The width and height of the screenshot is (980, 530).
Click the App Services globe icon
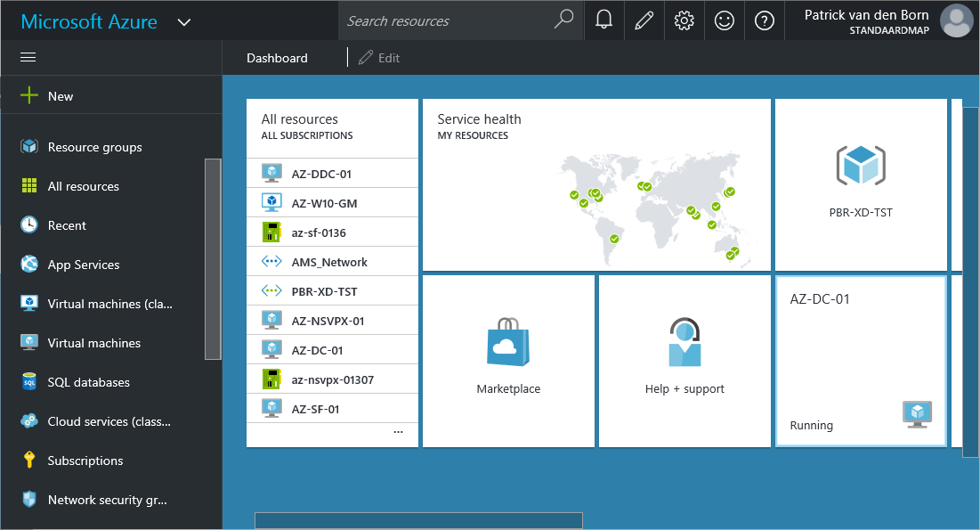28,264
